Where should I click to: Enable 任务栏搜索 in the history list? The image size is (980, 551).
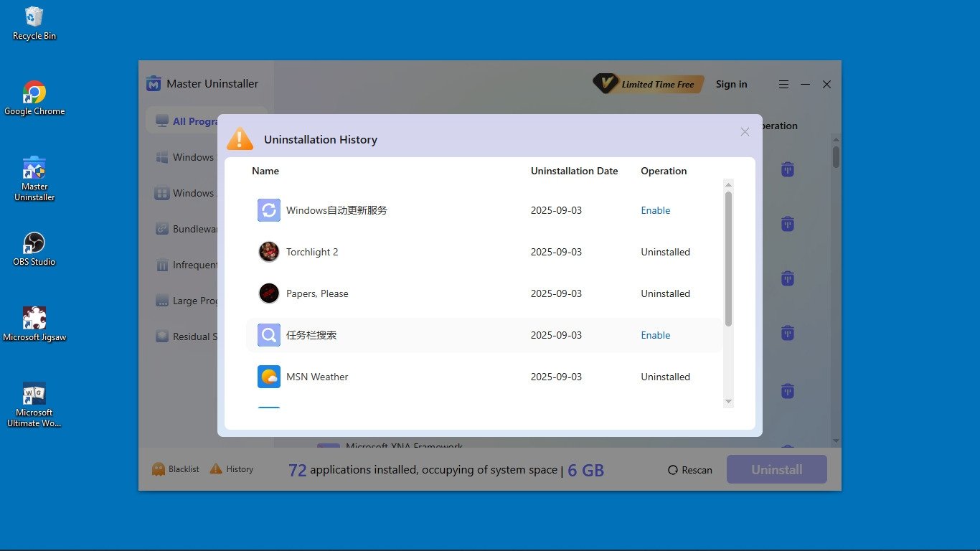(x=655, y=335)
